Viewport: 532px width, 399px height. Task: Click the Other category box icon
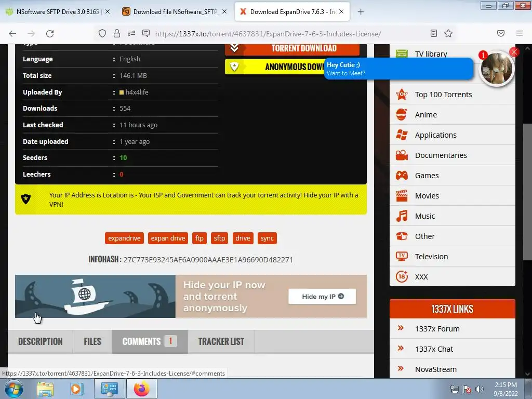coord(402,236)
